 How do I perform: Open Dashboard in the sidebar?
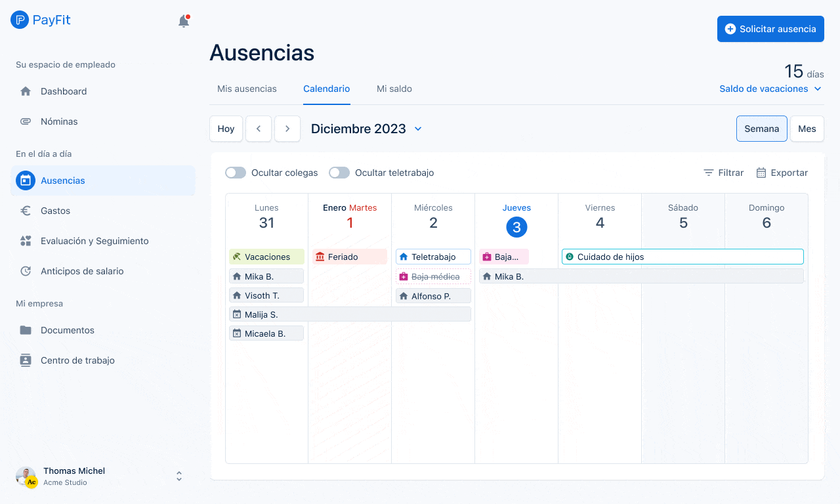103,91
